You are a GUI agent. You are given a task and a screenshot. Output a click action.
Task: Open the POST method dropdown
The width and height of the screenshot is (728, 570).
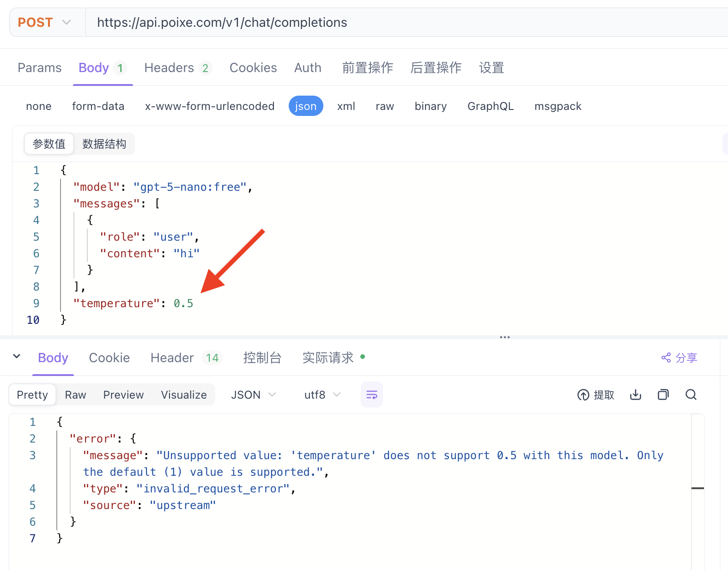click(x=45, y=22)
